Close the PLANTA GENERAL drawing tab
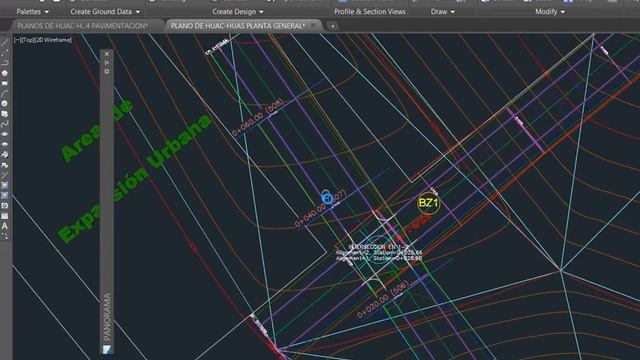Image resolution: width=640 pixels, height=360 pixels. point(313,26)
